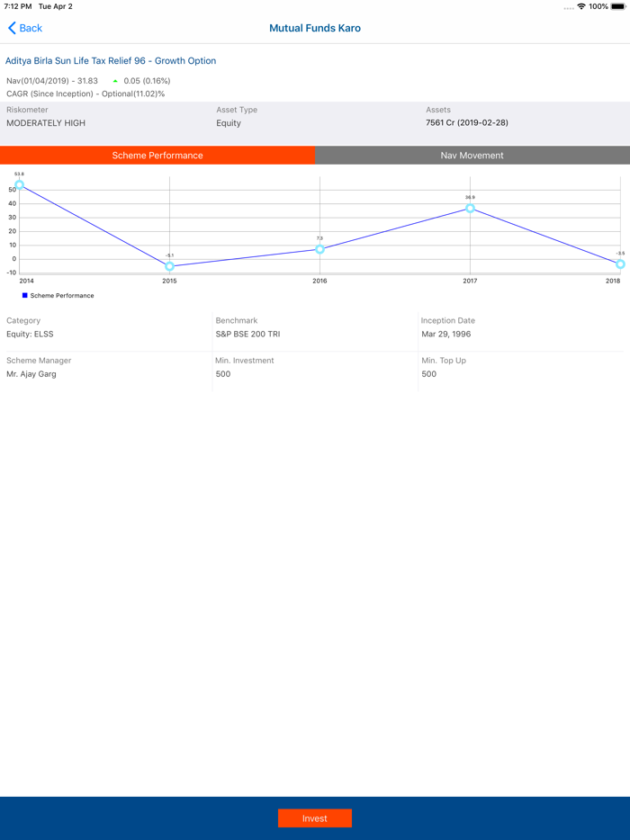The height and width of the screenshot is (840, 630).
Task: Select the 2014 data point (53.8)
Action: click(x=19, y=185)
